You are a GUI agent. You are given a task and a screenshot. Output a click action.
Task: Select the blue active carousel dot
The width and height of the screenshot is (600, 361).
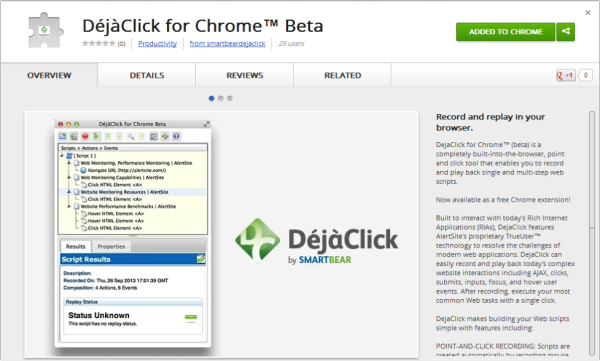pyautogui.click(x=211, y=98)
